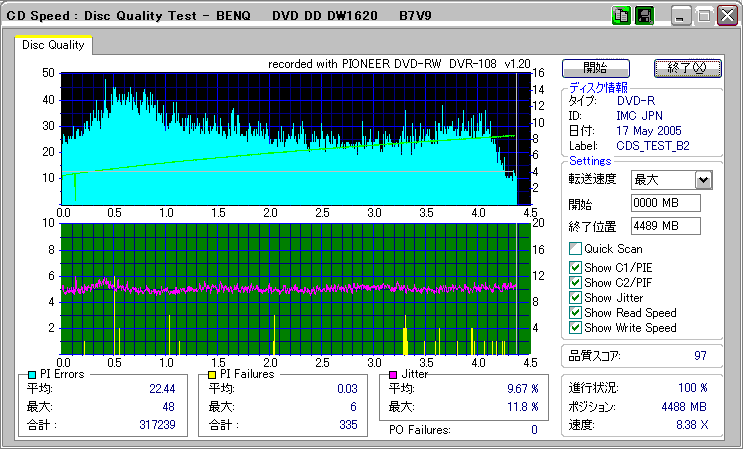Click the yellow PI Failures legend square

pos(212,374)
